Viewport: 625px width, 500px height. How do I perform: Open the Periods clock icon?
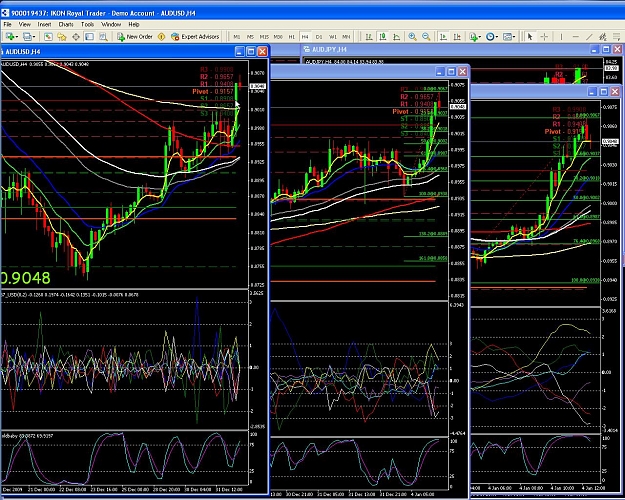pyautogui.click(x=489, y=37)
